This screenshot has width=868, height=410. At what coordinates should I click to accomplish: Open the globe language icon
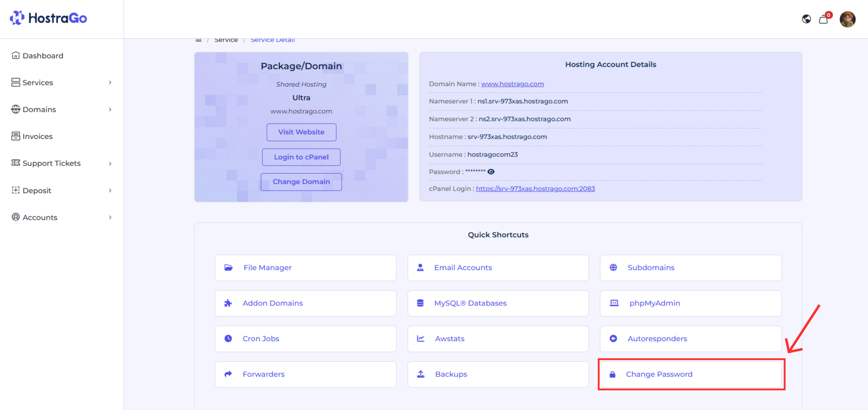tap(806, 19)
